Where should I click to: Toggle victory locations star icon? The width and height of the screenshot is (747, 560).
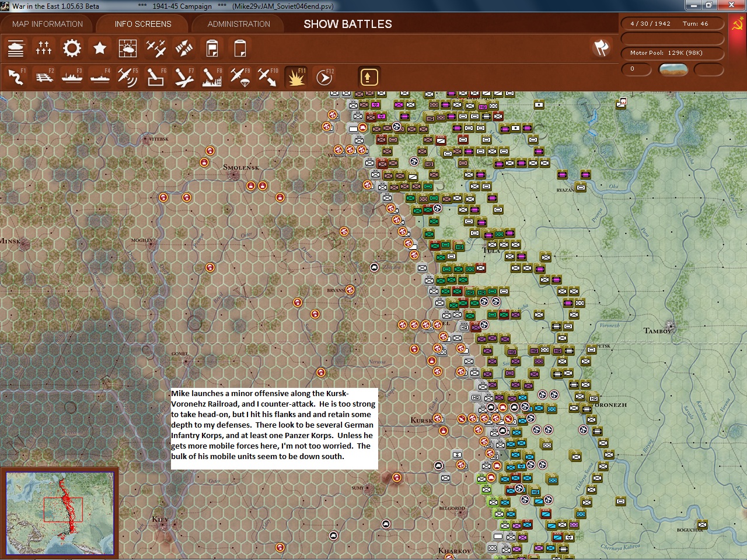[x=100, y=48]
